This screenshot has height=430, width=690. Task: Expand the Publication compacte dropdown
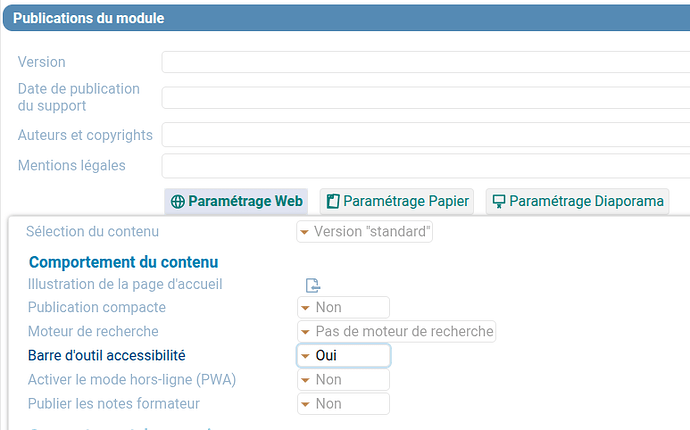343,308
